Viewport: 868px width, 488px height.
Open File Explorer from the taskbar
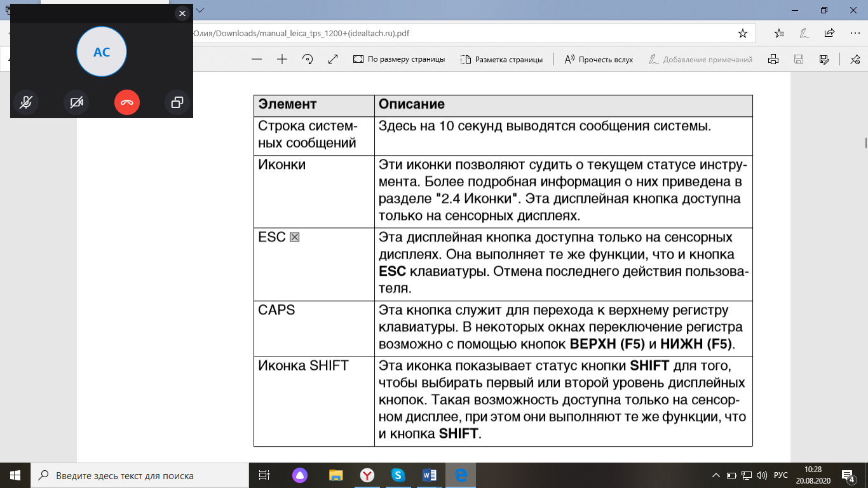coord(336,475)
